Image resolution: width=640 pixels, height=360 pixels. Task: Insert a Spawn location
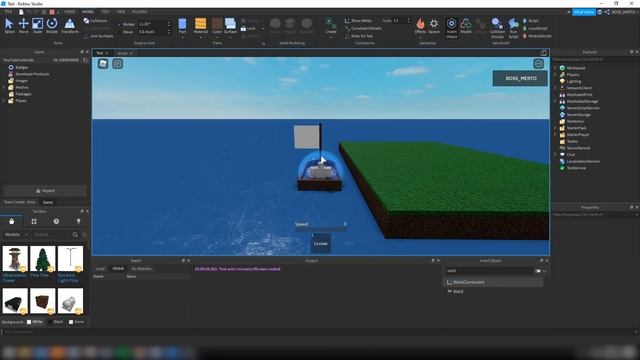(x=434, y=26)
